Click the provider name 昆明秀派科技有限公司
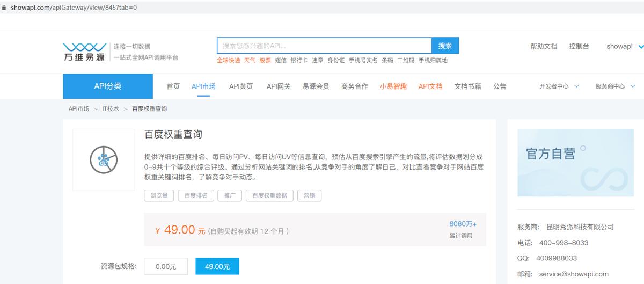This screenshot has height=284, width=644. tap(580, 227)
